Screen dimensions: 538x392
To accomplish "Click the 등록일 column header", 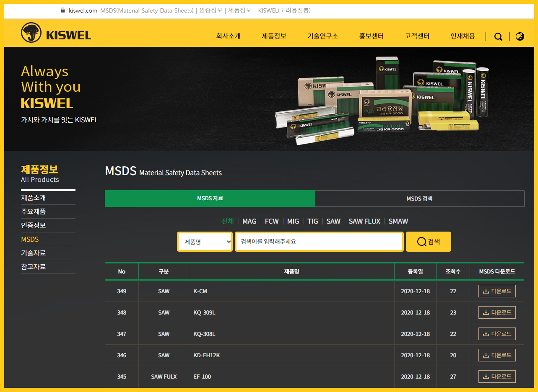I will (415, 271).
